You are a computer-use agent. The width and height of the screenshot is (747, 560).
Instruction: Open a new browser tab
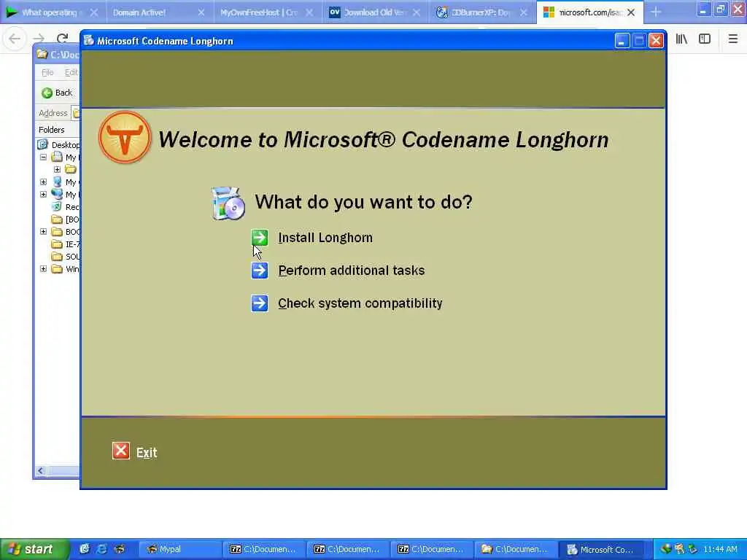[656, 12]
